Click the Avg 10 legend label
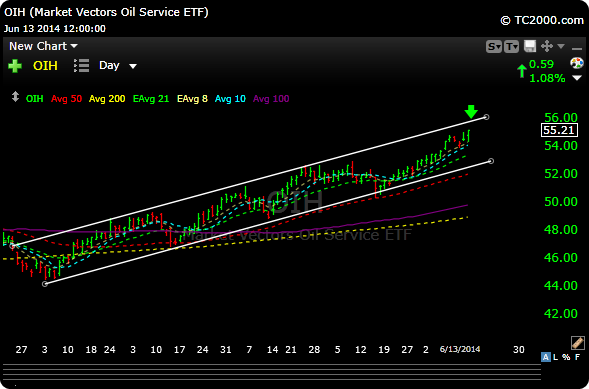The height and width of the screenshot is (389, 589). (x=230, y=99)
